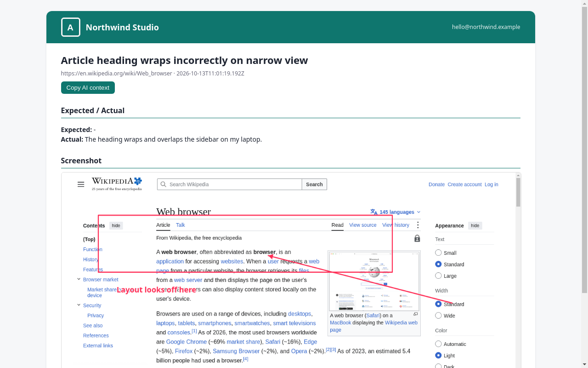This screenshot has height=368, width=588.
Task: Click citation reference [1]
Action: coord(194,331)
